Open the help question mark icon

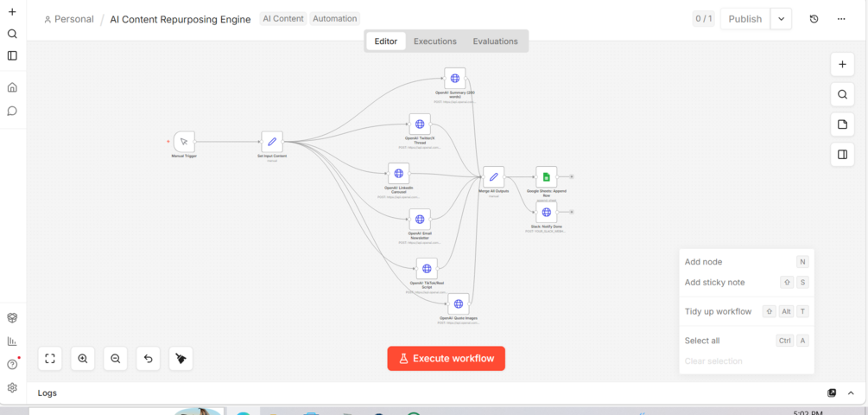tap(12, 364)
